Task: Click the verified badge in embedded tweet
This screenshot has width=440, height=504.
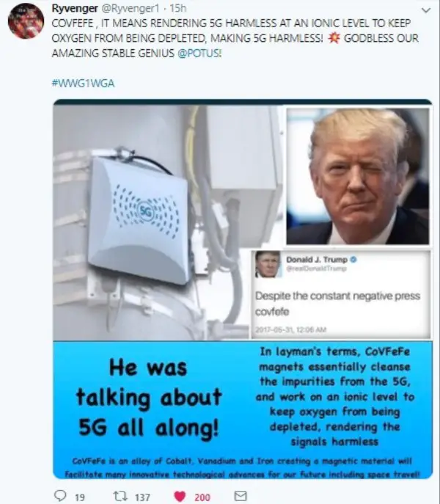Action: tap(353, 260)
